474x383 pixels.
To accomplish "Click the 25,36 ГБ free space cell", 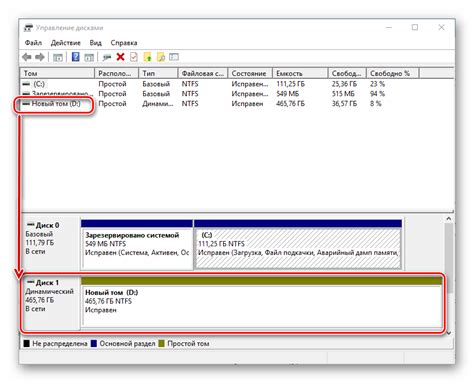I will [344, 84].
